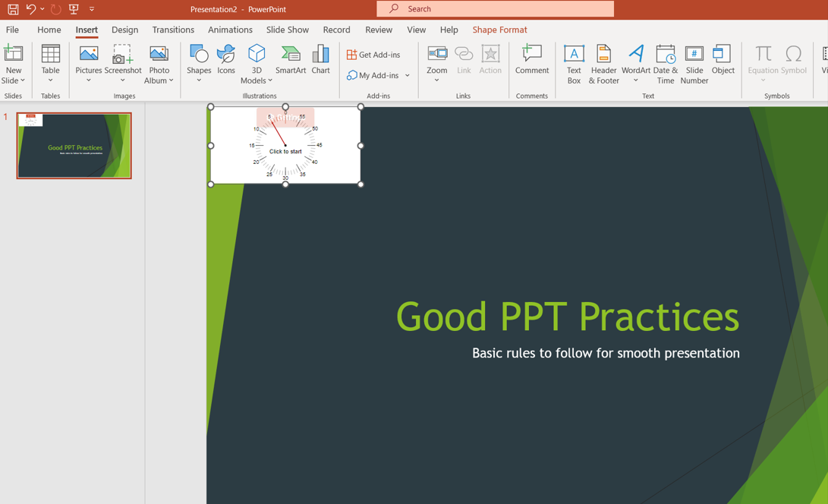The height and width of the screenshot is (504, 828).
Task: Insert Icons from the Illustrations group
Action: coord(226,59)
